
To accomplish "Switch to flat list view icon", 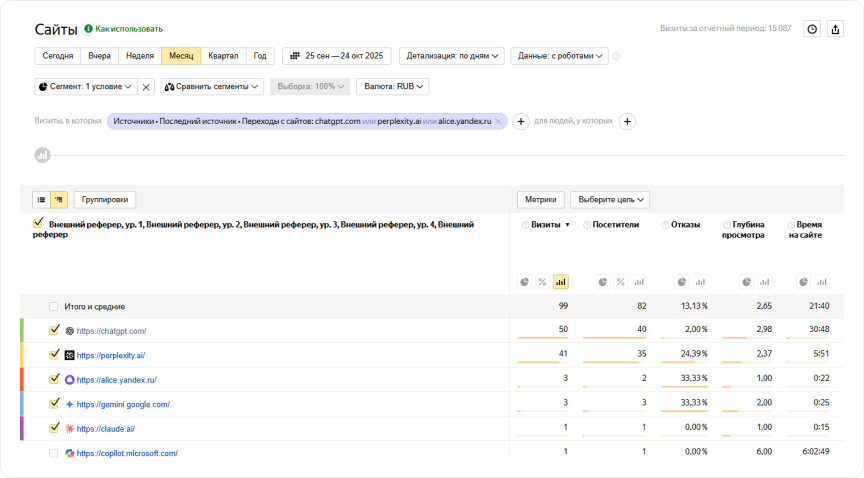I will coord(42,199).
